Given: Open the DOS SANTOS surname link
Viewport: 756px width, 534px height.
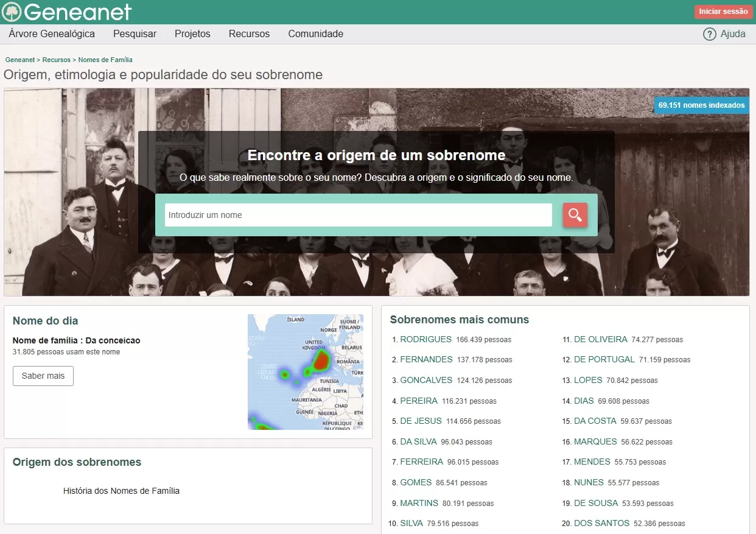Looking at the screenshot, I should coord(601,523).
